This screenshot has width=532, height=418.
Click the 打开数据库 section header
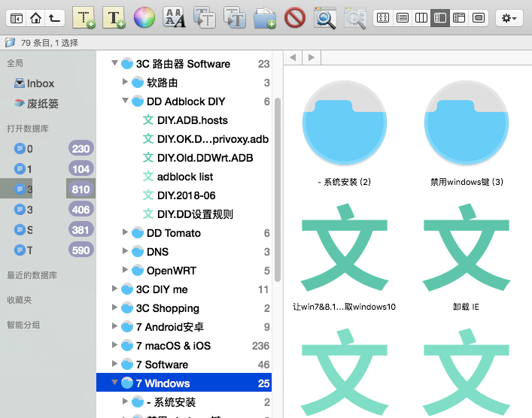[28, 129]
